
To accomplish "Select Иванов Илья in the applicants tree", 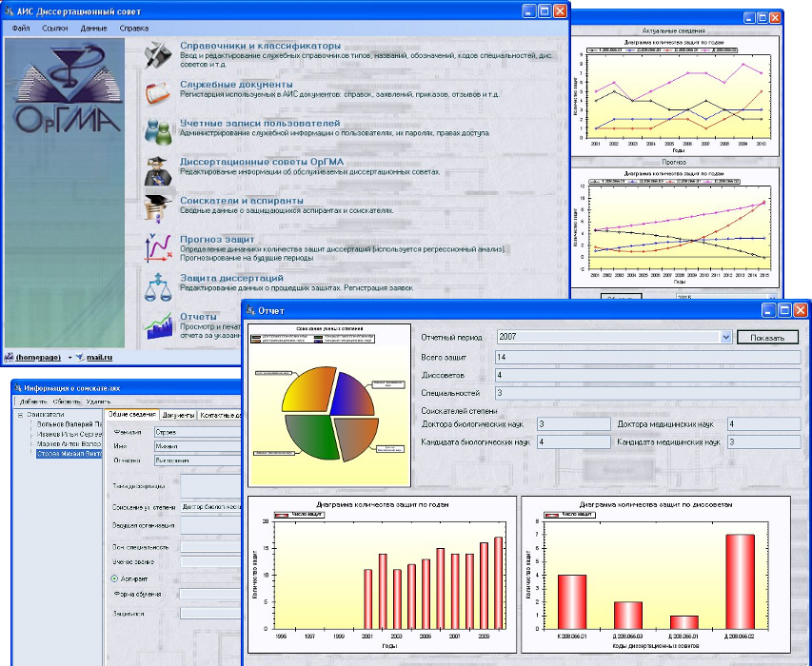I will tap(69, 434).
